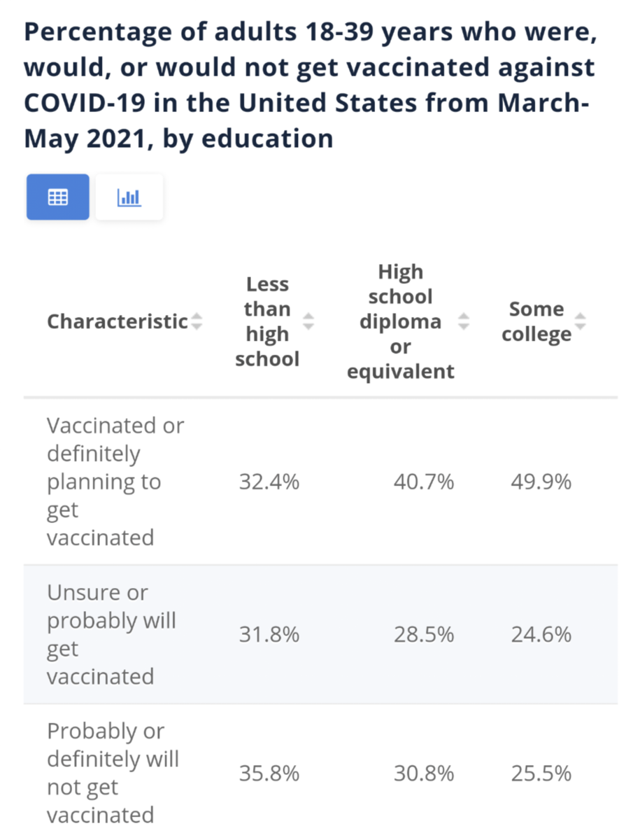Click the 49.9% cell

(541, 482)
